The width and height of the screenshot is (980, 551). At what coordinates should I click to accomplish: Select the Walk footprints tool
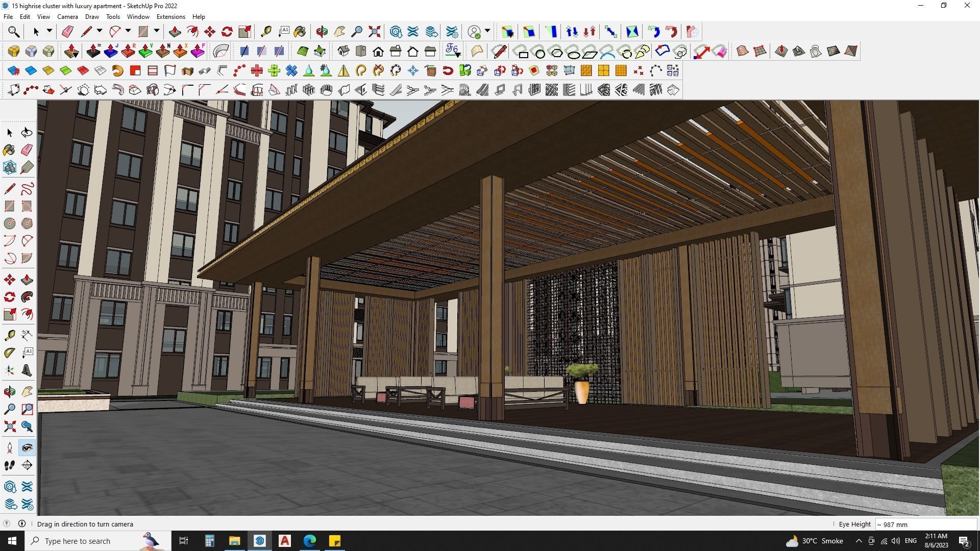(10, 465)
